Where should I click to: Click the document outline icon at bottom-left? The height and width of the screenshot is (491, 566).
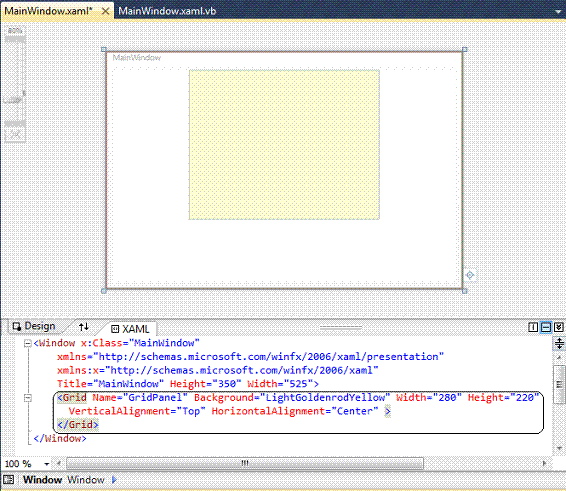[x=8, y=480]
